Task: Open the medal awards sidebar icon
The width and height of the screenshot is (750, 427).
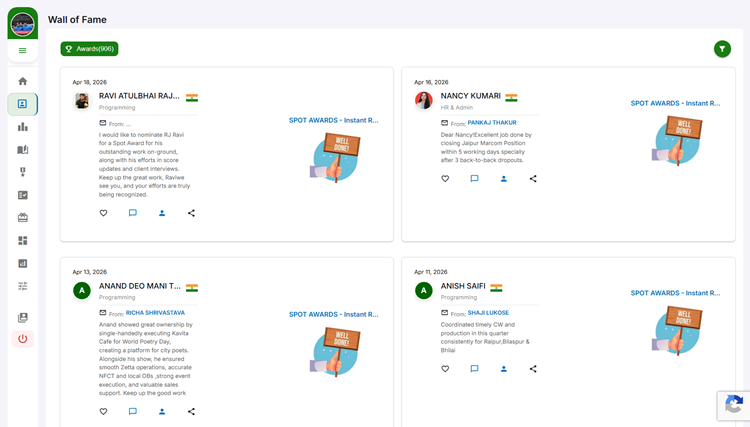Action: (22, 172)
